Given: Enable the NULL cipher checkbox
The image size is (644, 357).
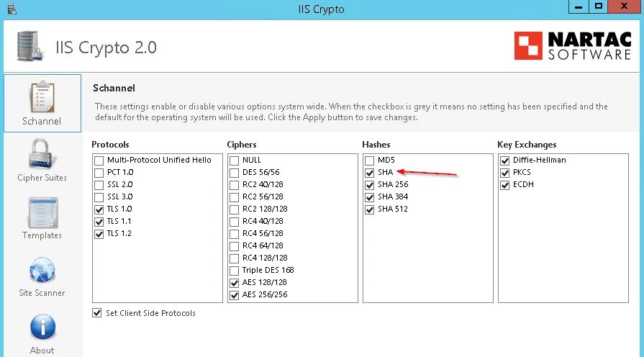Looking at the screenshot, I should [234, 161].
